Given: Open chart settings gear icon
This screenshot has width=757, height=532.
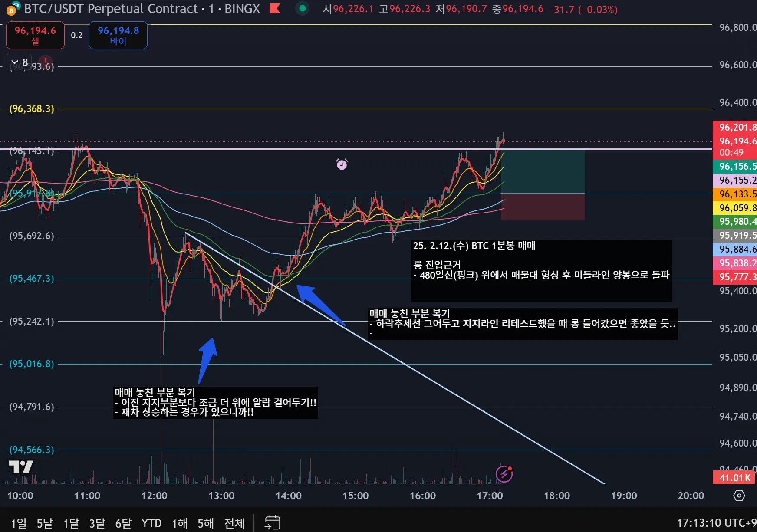Looking at the screenshot, I should click(739, 496).
